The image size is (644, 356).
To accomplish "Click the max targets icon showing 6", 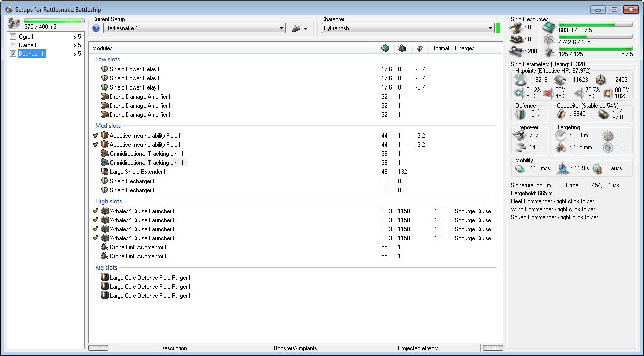I will point(608,135).
